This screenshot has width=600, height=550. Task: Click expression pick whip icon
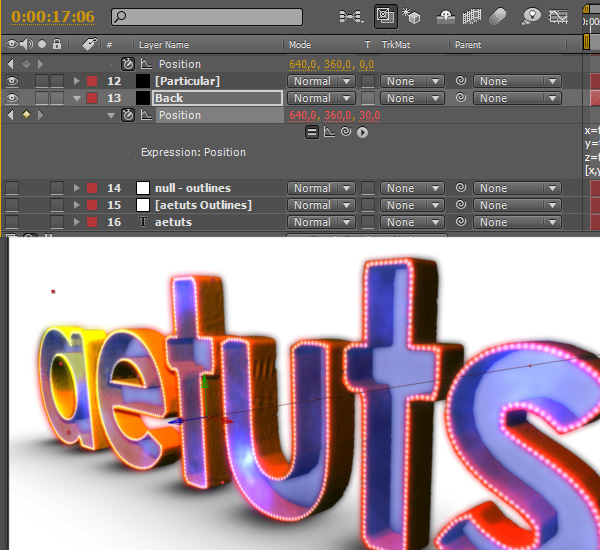point(346,132)
